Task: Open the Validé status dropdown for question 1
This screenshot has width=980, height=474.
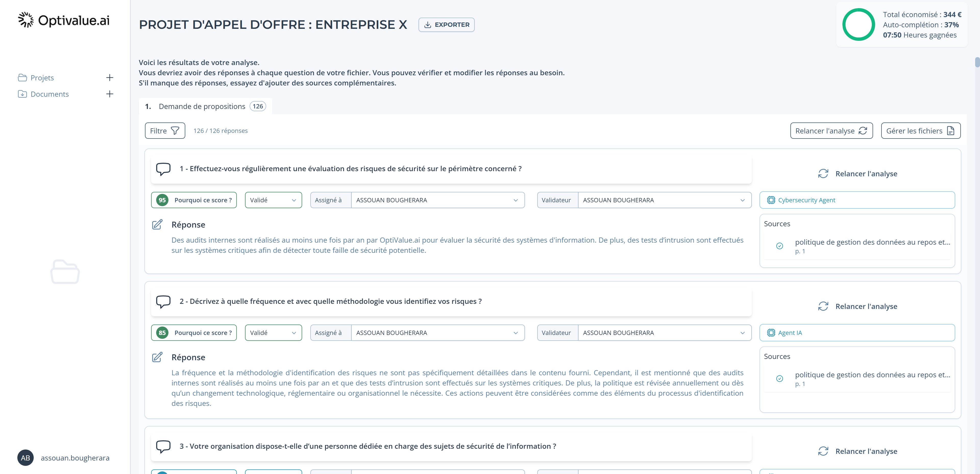Action: (x=273, y=200)
